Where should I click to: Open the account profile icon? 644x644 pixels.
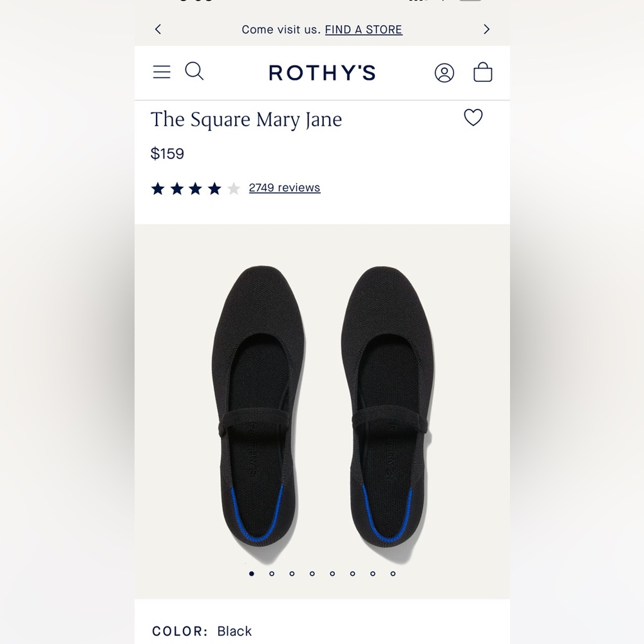444,73
